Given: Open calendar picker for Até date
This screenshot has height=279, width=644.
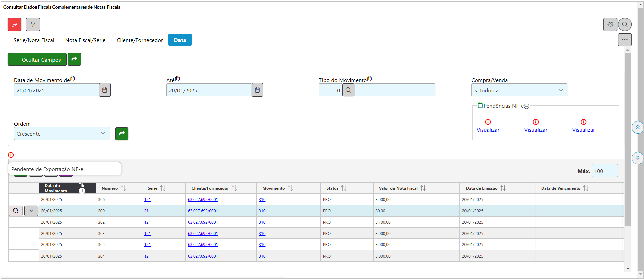Looking at the screenshot, I should point(257,90).
